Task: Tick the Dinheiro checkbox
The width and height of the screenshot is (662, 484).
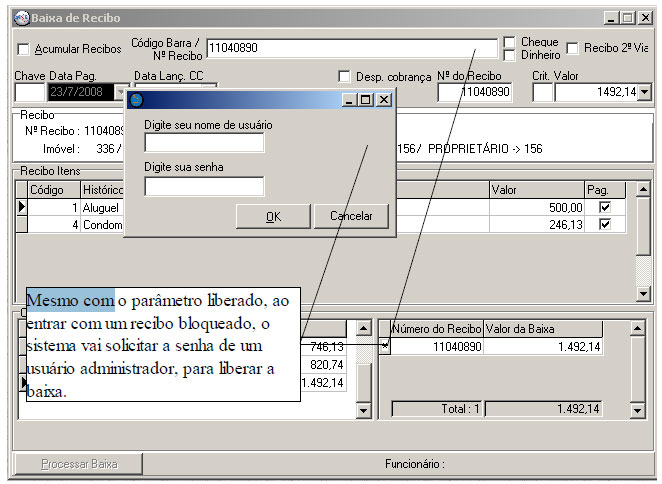Action: click(510, 56)
